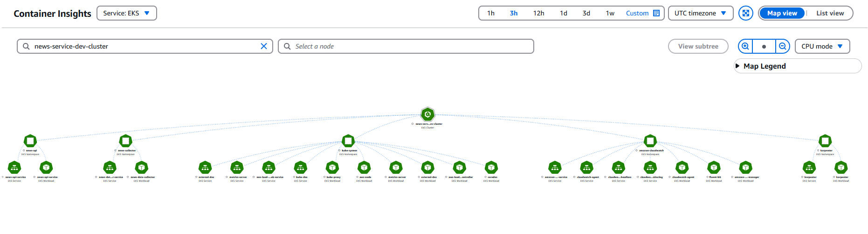Image resolution: width=868 pixels, height=234 pixels.
Task: Set time range to 1w
Action: (610, 13)
